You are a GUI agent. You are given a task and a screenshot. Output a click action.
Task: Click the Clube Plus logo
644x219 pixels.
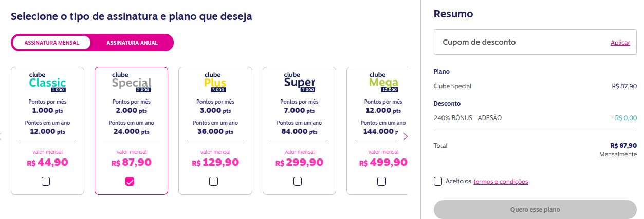click(x=215, y=82)
